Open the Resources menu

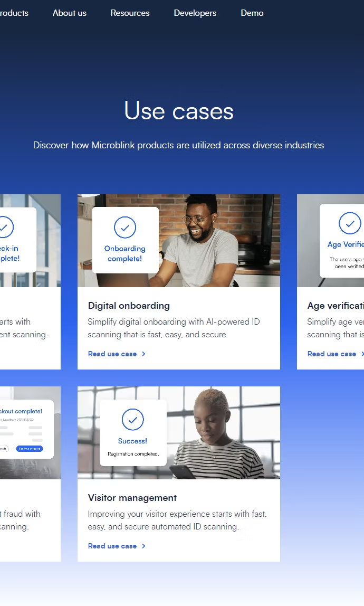(x=130, y=13)
